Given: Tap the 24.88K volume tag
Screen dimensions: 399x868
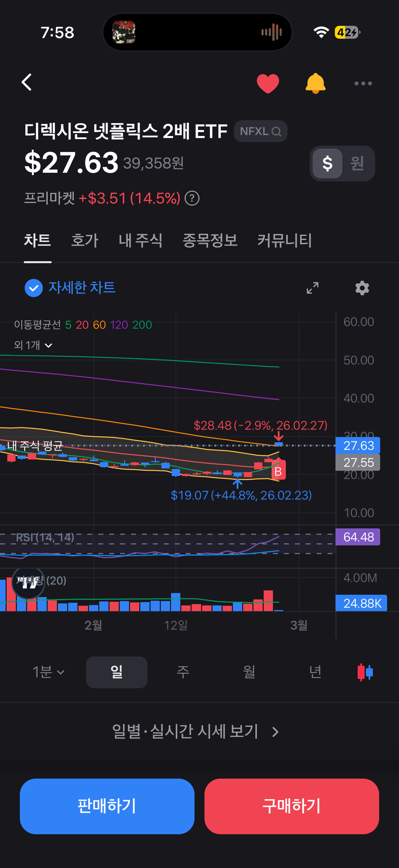Looking at the screenshot, I should click(361, 603).
